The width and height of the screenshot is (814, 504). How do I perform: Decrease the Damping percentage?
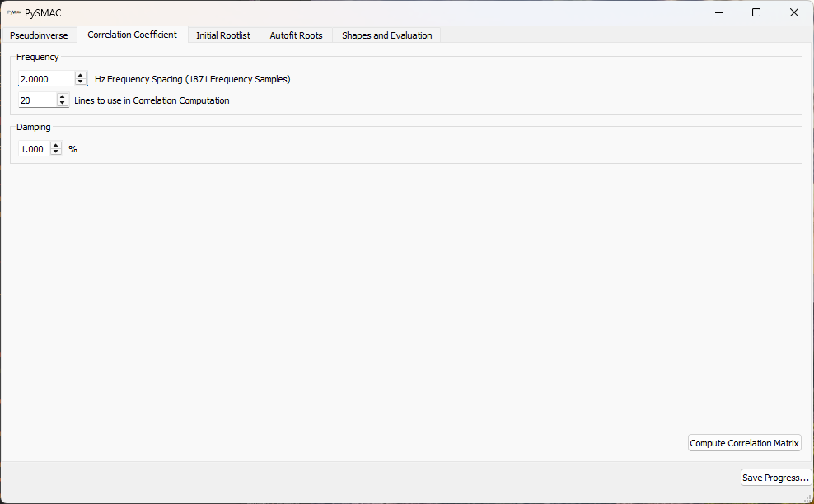pos(55,152)
